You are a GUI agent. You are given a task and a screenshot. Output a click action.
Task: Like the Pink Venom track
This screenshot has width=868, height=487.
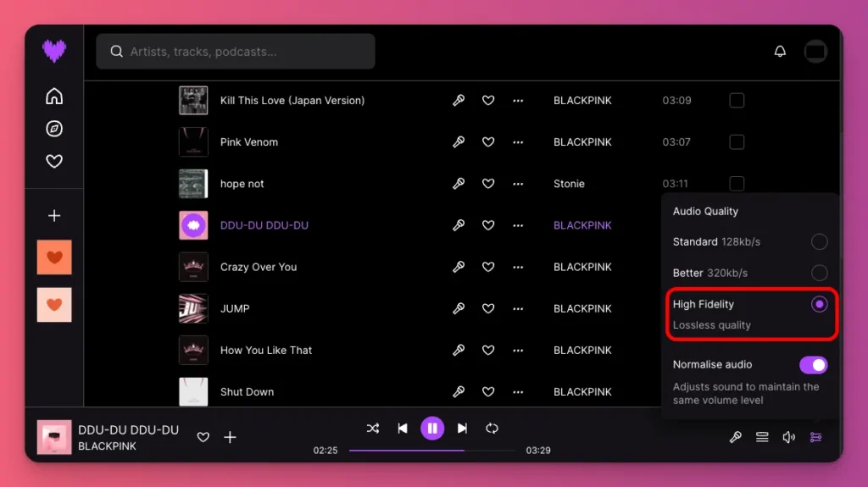coord(487,141)
